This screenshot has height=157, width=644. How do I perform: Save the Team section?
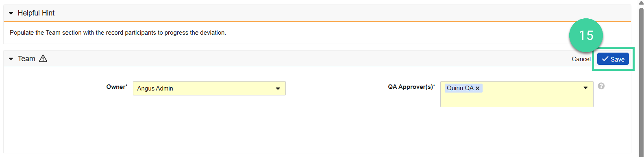point(613,59)
